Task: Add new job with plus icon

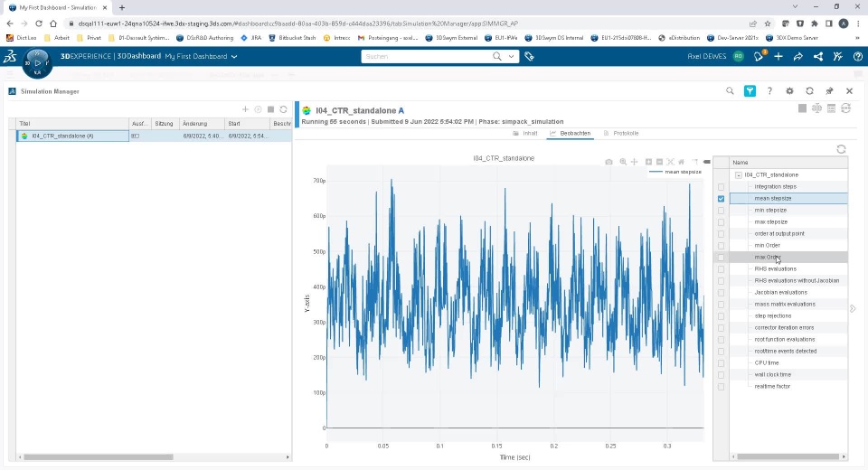Action: click(x=245, y=109)
